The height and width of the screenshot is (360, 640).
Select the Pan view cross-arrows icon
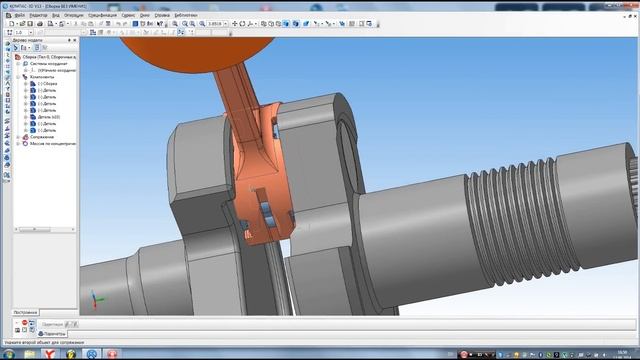[x=234, y=24]
